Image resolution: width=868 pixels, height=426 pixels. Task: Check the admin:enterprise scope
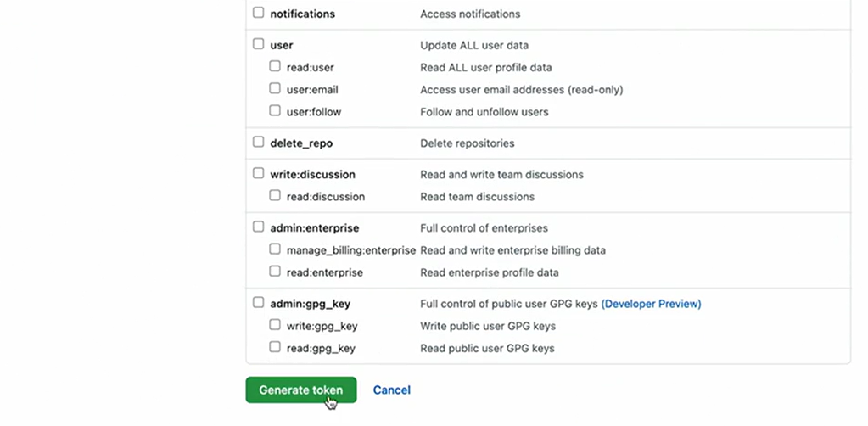click(x=259, y=227)
